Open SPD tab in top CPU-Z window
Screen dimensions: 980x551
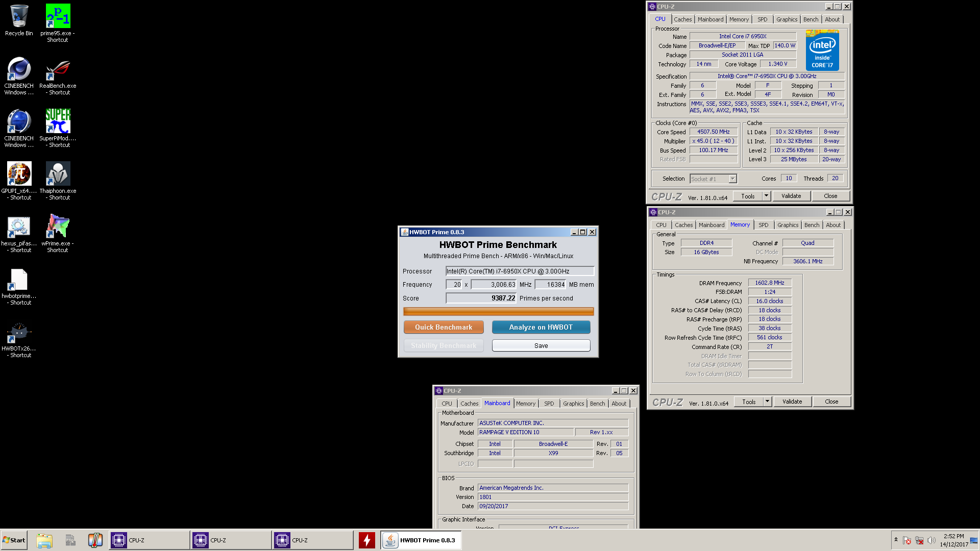coord(762,19)
